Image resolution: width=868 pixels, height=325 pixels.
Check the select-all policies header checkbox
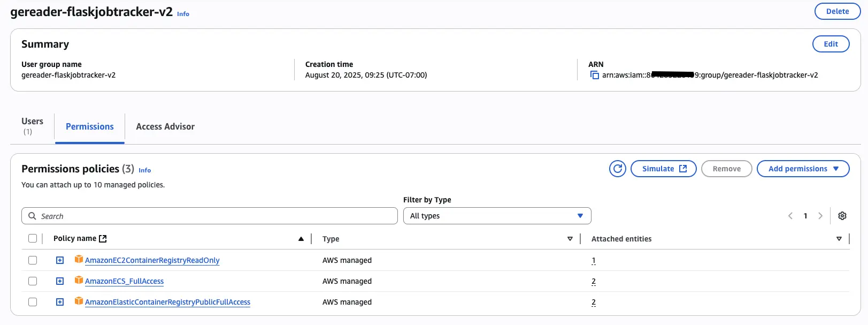click(x=33, y=238)
